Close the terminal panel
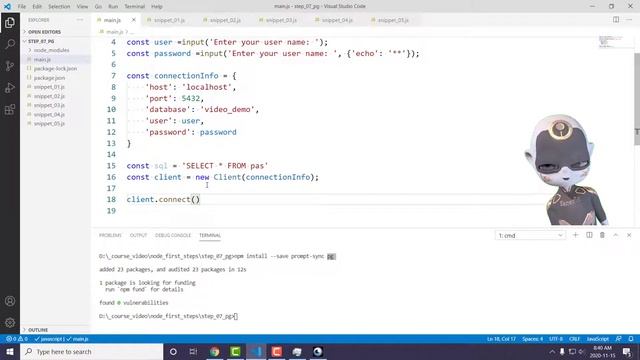This screenshot has width=640, height=360. click(629, 235)
